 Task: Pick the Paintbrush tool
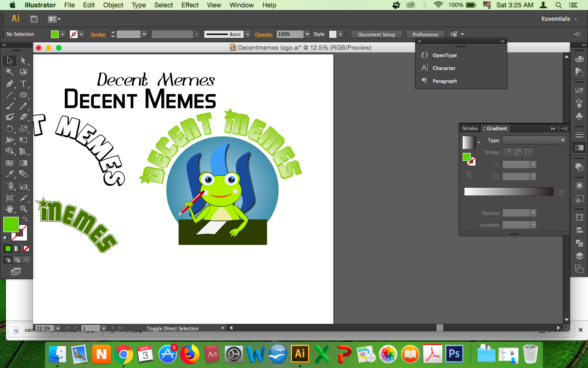pyautogui.click(x=10, y=106)
